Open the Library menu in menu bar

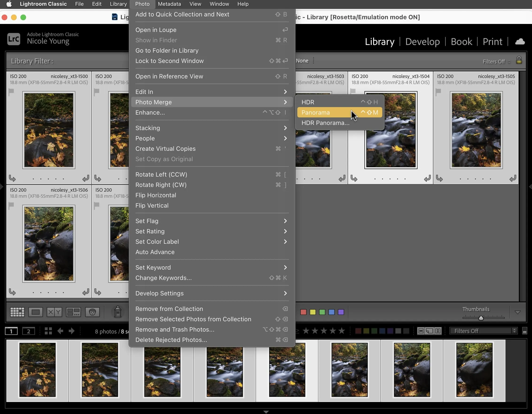(118, 4)
